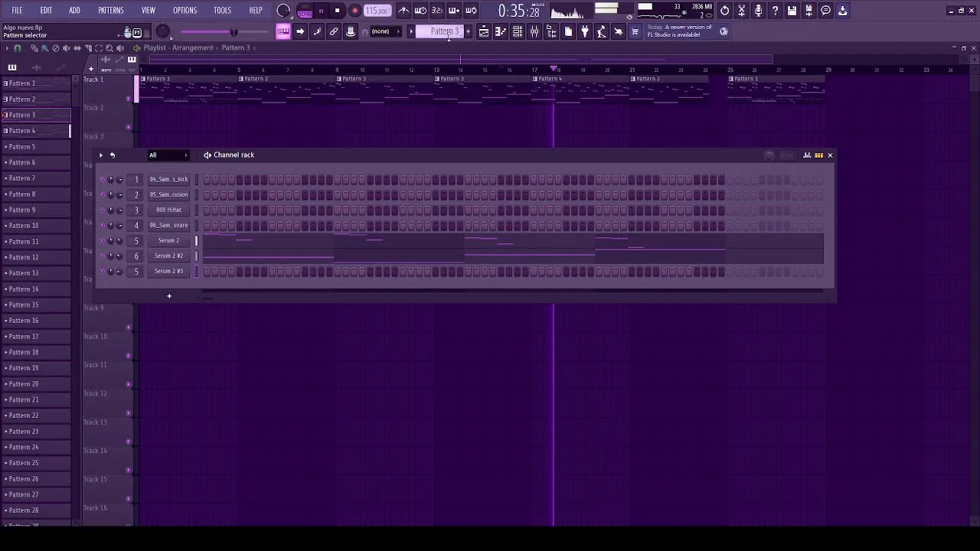Click the Channel rack step sequencer icon

click(x=818, y=155)
